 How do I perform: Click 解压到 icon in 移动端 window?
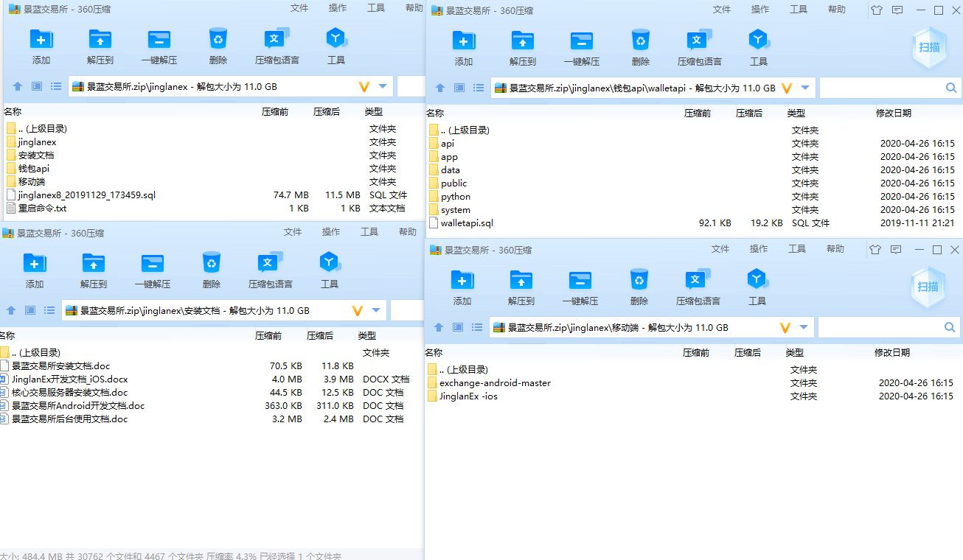[x=521, y=280]
